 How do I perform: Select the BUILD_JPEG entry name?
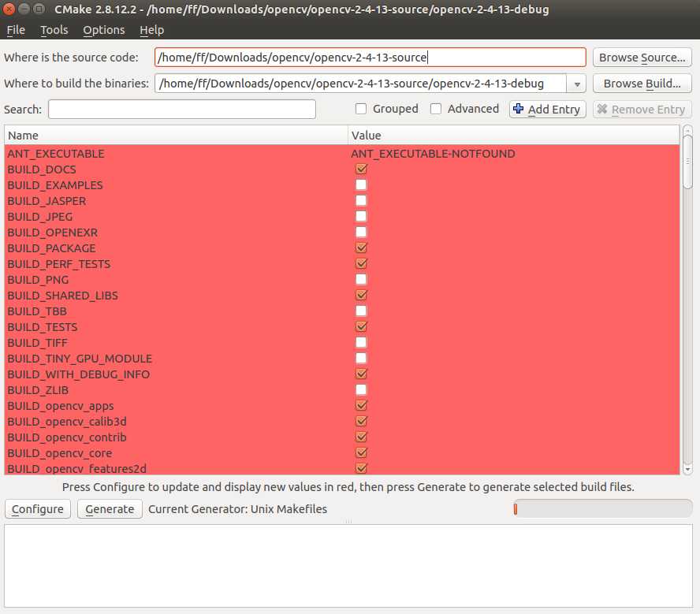tap(39, 217)
